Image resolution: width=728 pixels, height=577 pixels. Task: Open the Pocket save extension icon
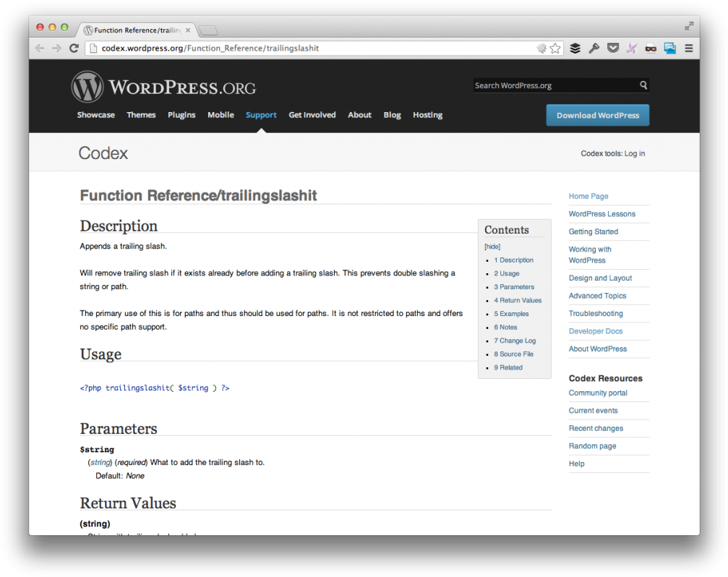pyautogui.click(x=613, y=48)
